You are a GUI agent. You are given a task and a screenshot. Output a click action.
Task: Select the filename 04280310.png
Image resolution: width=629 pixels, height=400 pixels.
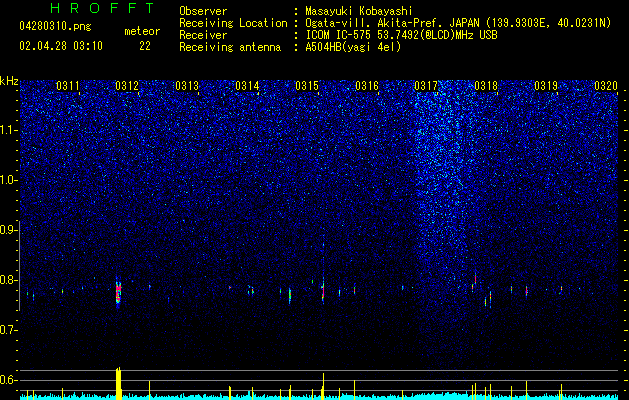(x=55, y=26)
